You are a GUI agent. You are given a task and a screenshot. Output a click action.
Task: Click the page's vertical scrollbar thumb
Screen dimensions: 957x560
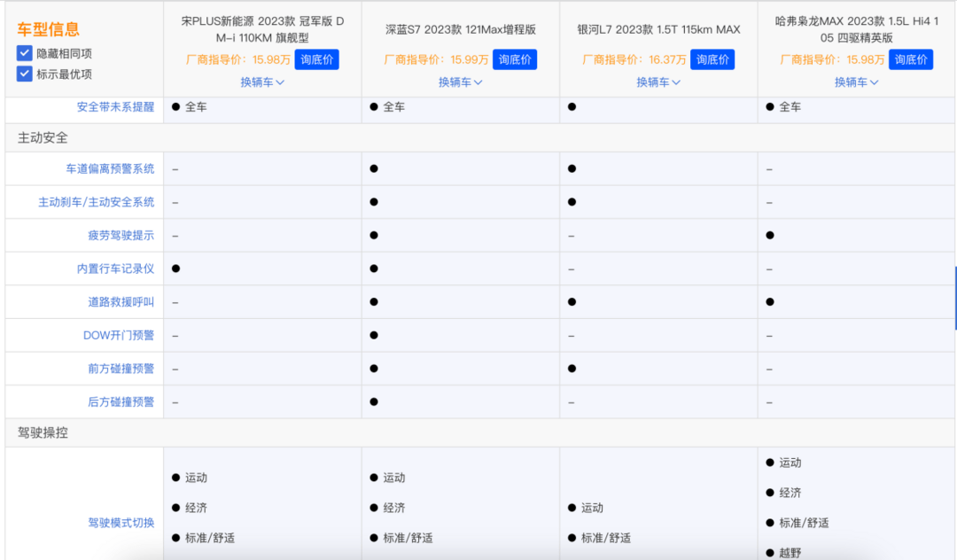point(955,299)
